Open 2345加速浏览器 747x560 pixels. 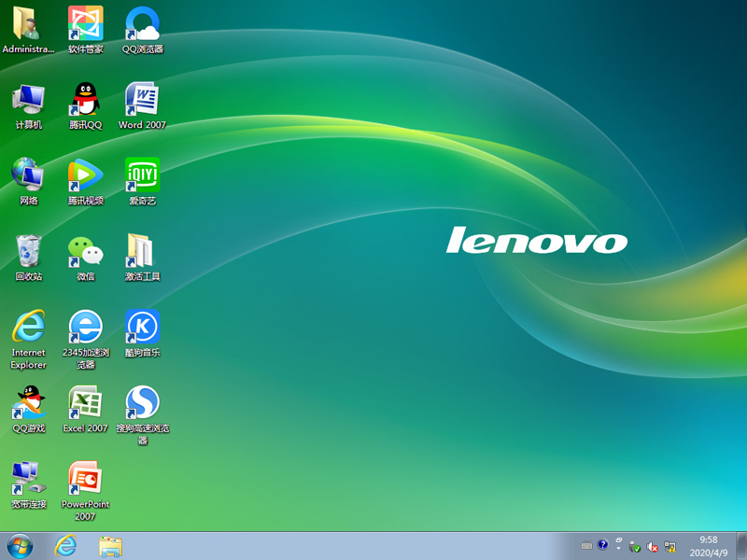coord(85,327)
